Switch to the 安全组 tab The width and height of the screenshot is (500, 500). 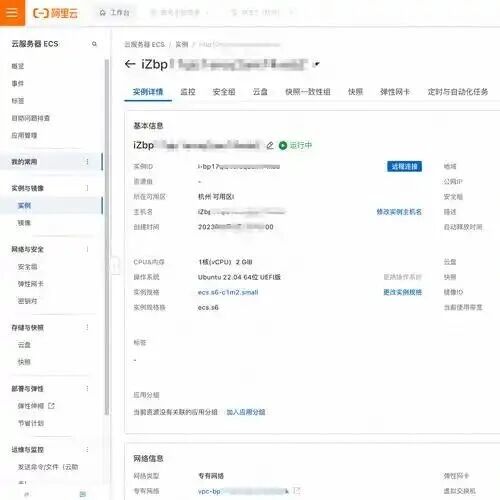pyautogui.click(x=224, y=92)
